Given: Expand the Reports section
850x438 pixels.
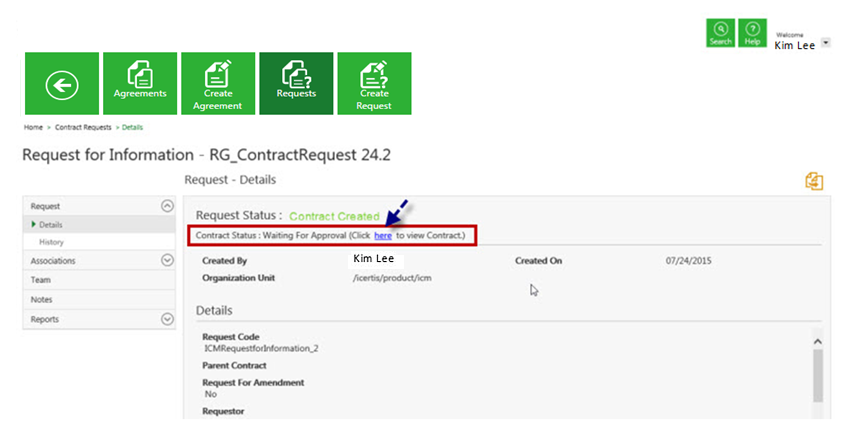Looking at the screenshot, I should click(x=166, y=320).
